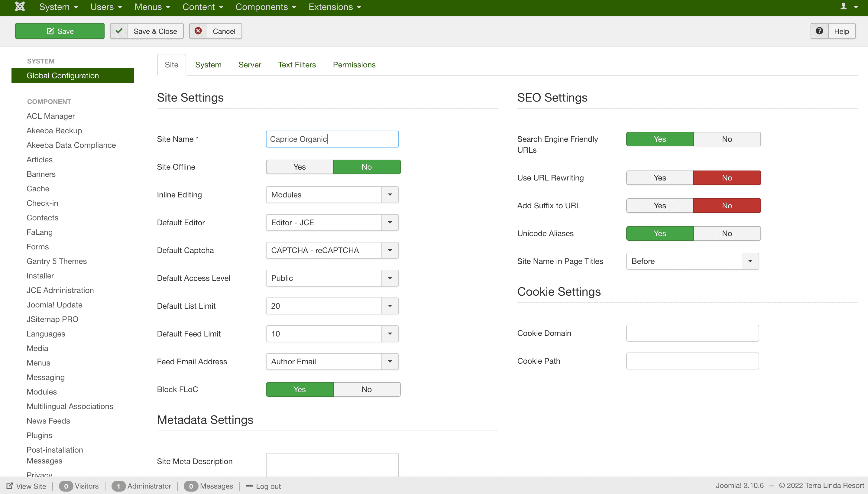Viewport: 868px width, 494px height.
Task: Open the Extensions top menu
Action: (335, 7)
